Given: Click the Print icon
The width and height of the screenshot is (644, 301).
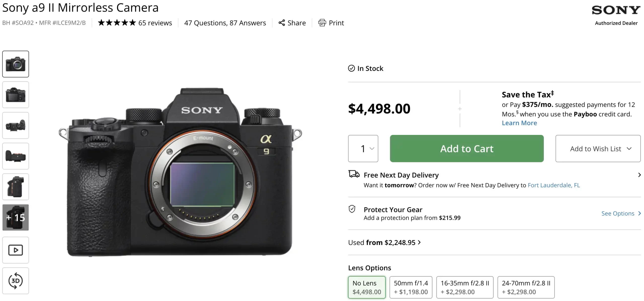Looking at the screenshot, I should [322, 23].
